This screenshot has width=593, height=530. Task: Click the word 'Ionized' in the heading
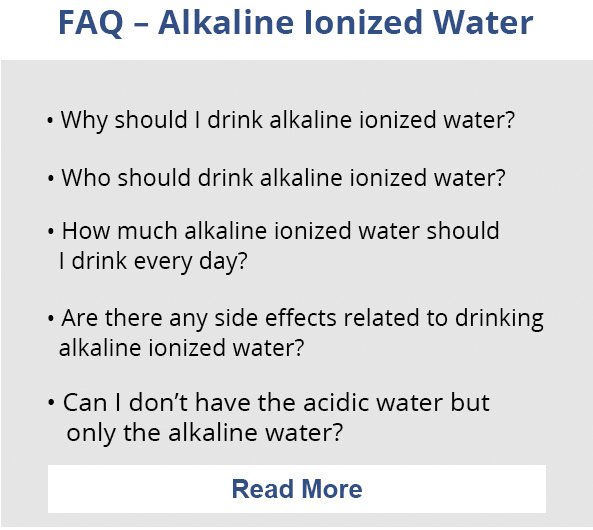tap(363, 23)
